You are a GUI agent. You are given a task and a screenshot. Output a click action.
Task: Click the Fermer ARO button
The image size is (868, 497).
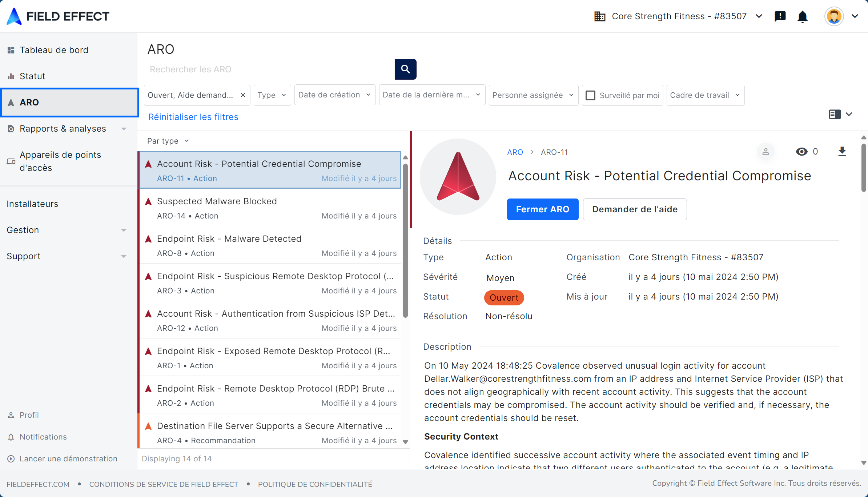[x=542, y=209]
